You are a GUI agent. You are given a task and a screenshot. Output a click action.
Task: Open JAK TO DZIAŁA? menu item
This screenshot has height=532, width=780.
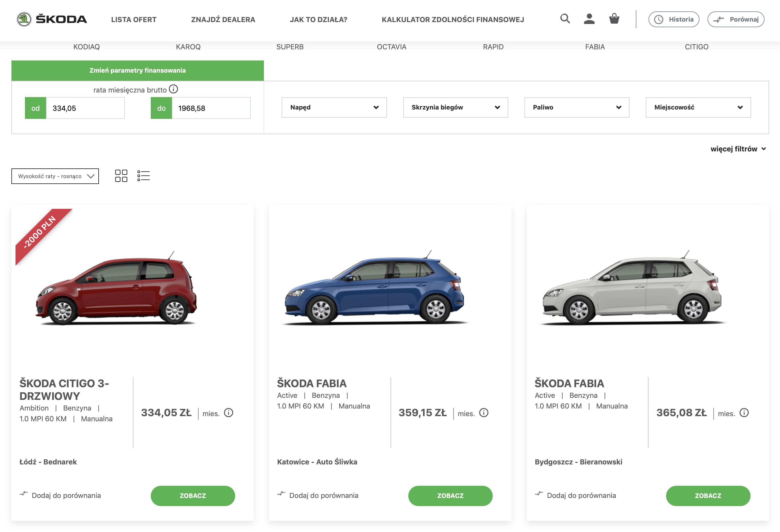pos(319,20)
